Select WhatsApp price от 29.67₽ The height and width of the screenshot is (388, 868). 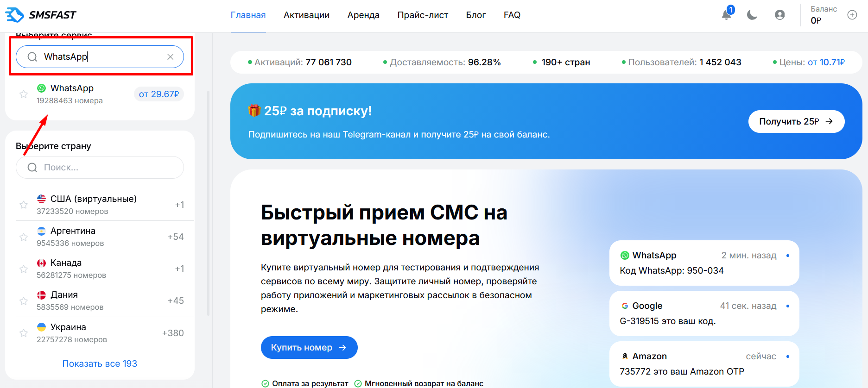click(159, 94)
